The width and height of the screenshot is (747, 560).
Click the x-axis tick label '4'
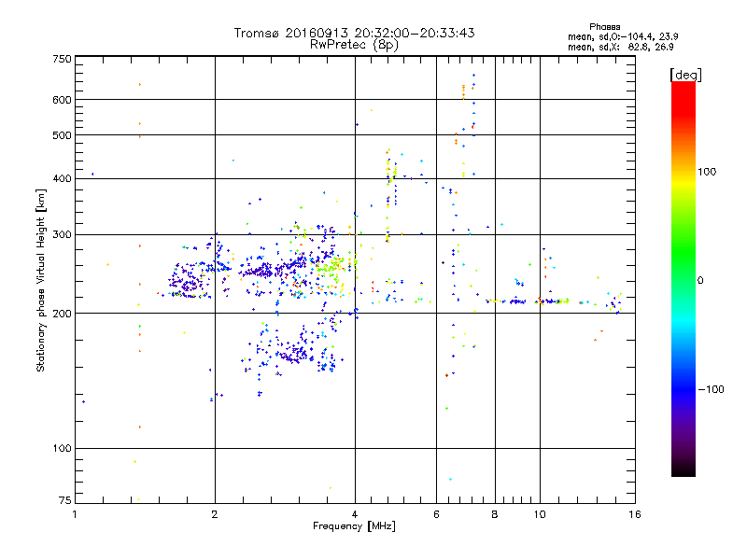coord(355,514)
